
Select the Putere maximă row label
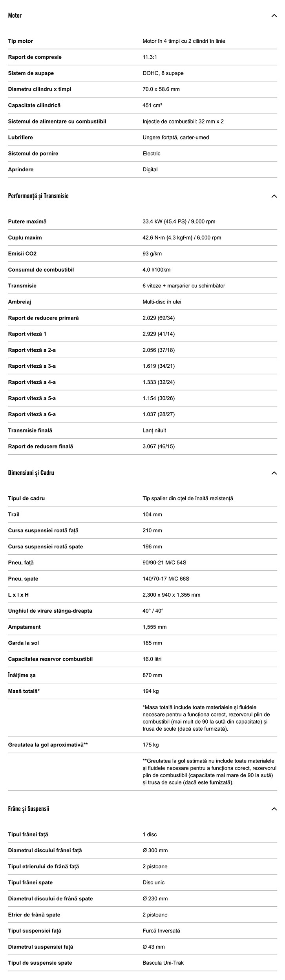pos(27,221)
